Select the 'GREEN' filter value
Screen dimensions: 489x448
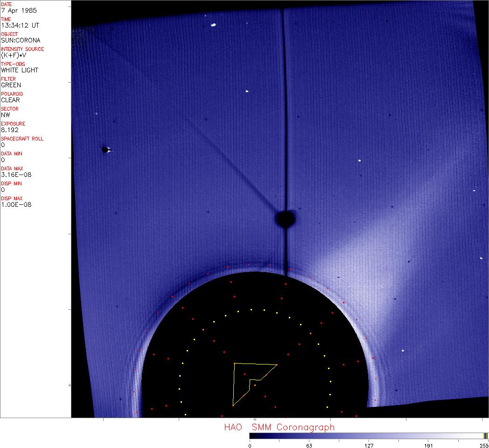11,85
